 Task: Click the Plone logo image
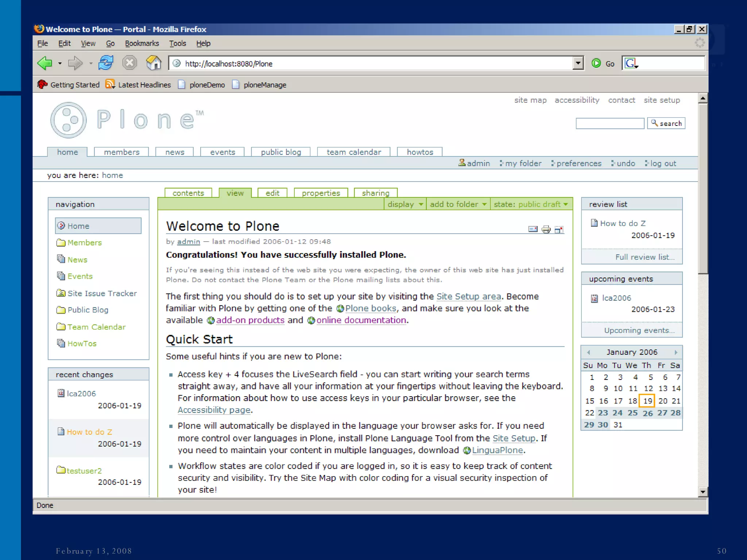(127, 120)
